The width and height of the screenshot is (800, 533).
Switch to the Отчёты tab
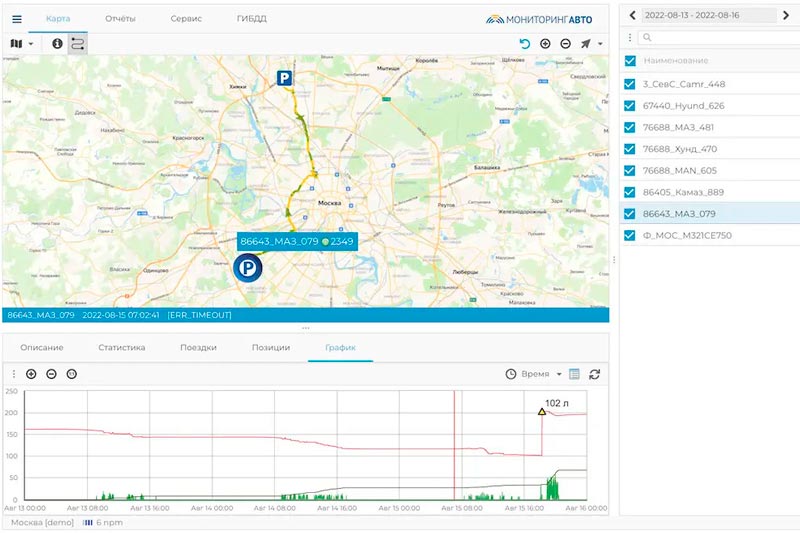[120, 19]
